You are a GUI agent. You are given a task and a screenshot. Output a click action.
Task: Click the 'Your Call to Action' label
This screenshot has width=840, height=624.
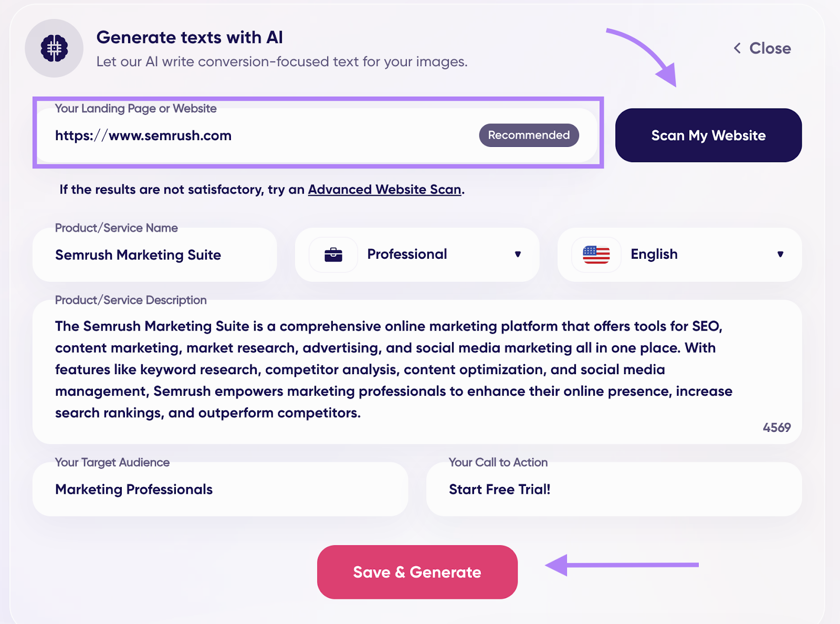[x=498, y=462]
